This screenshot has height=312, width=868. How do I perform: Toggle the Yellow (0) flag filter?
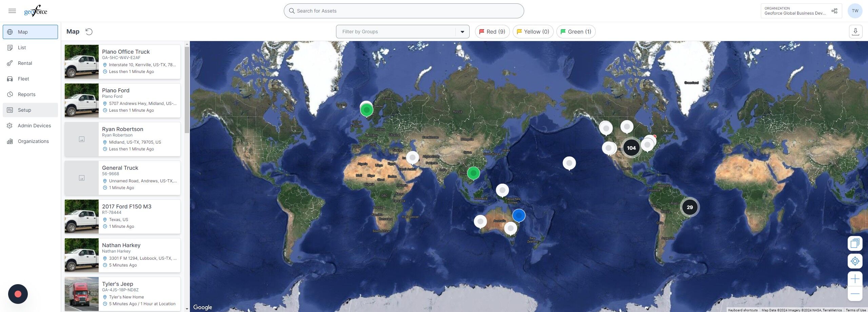[x=533, y=32]
